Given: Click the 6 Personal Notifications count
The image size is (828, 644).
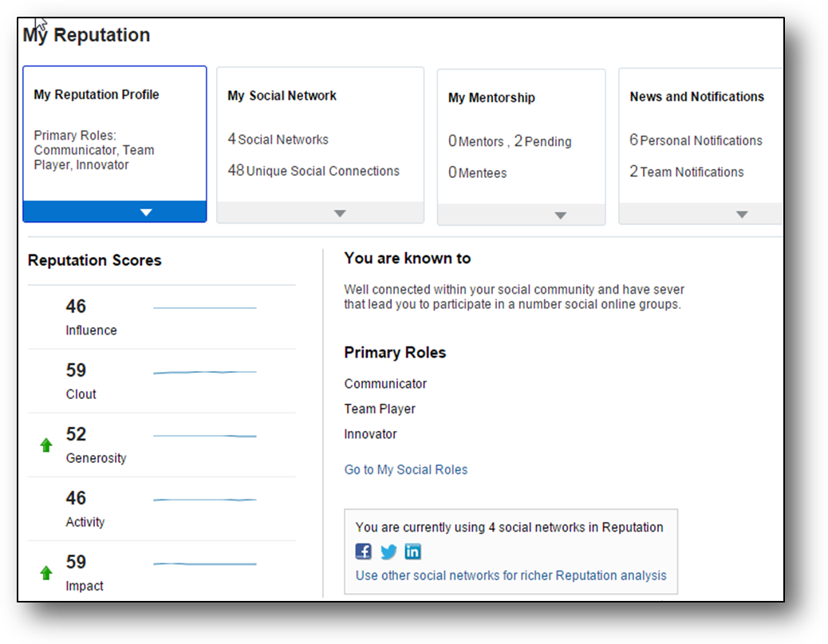Looking at the screenshot, I should (696, 140).
